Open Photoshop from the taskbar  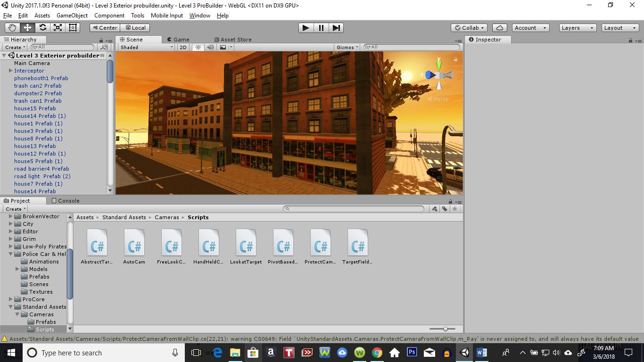coord(412,353)
